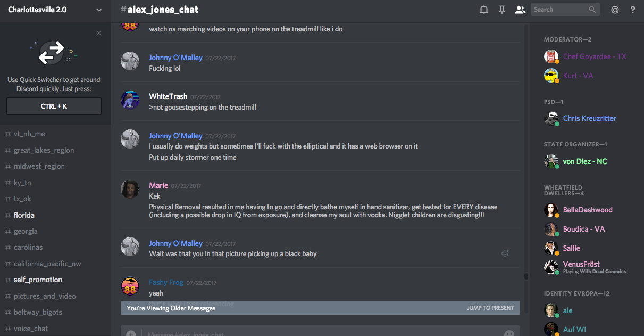Expand the Charlottesville 2.0 server menu

(99, 10)
